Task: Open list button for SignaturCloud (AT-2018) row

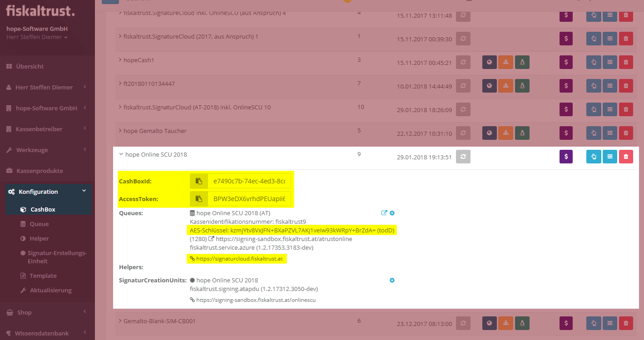Action: pyautogui.click(x=610, y=109)
